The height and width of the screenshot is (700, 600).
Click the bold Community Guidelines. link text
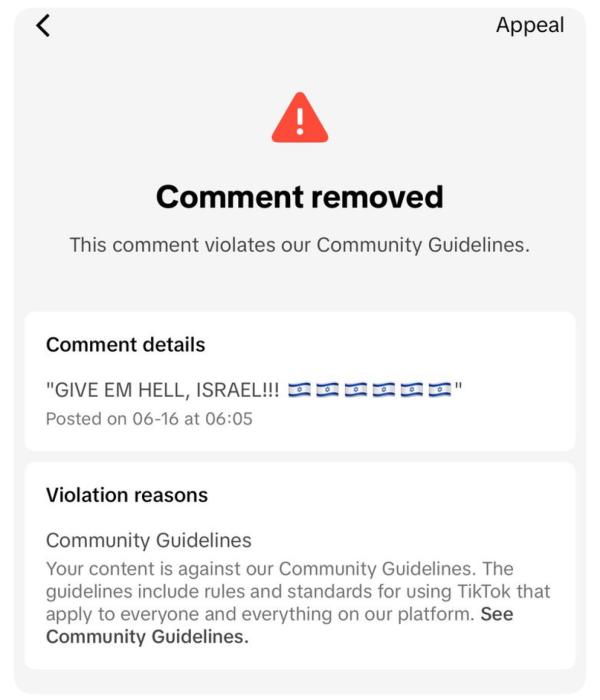[147, 637]
